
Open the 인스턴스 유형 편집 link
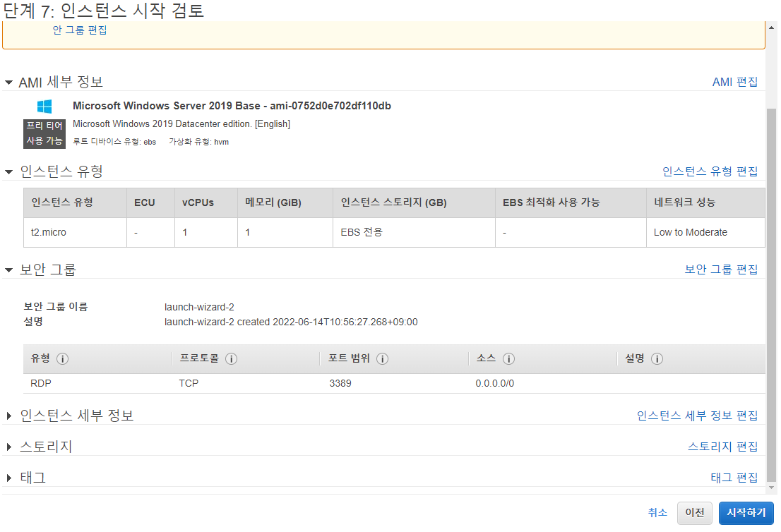[x=710, y=171]
